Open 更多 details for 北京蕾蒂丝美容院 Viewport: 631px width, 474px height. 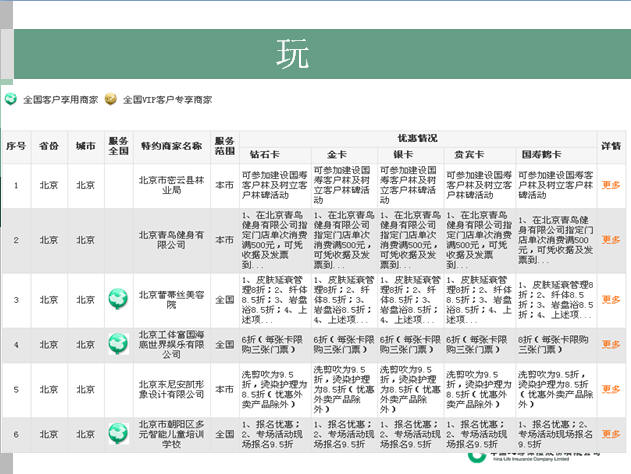(x=610, y=299)
